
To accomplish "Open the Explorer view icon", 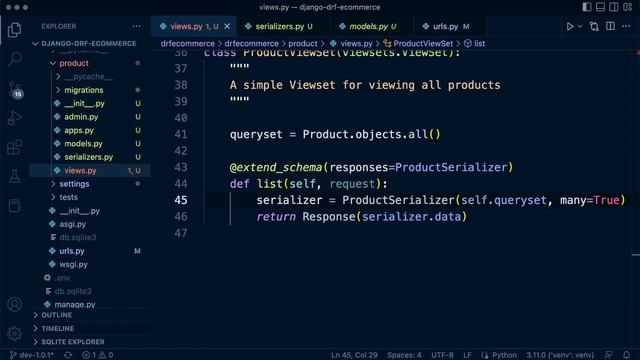I will click(15, 30).
